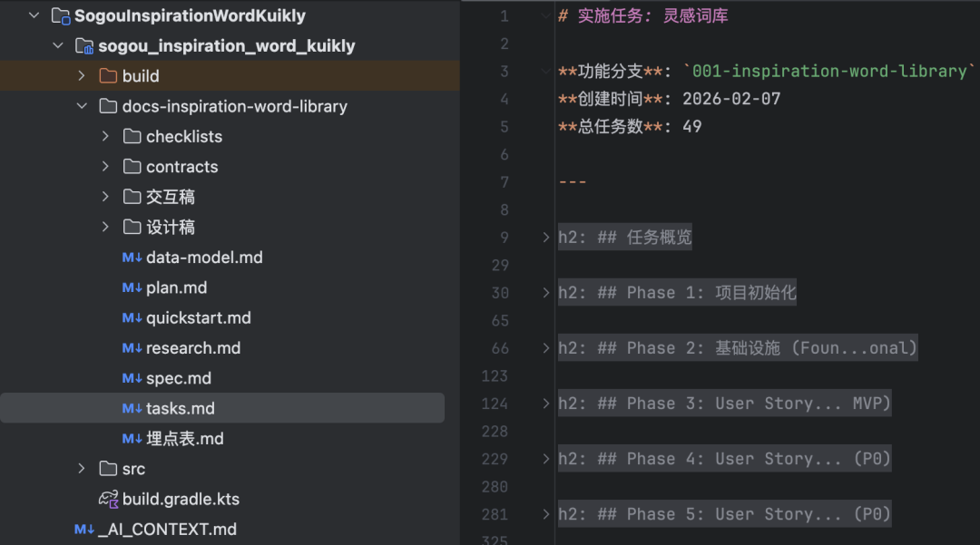This screenshot has width=980, height=545.
Task: Open plan.md from the project tree
Action: point(176,287)
